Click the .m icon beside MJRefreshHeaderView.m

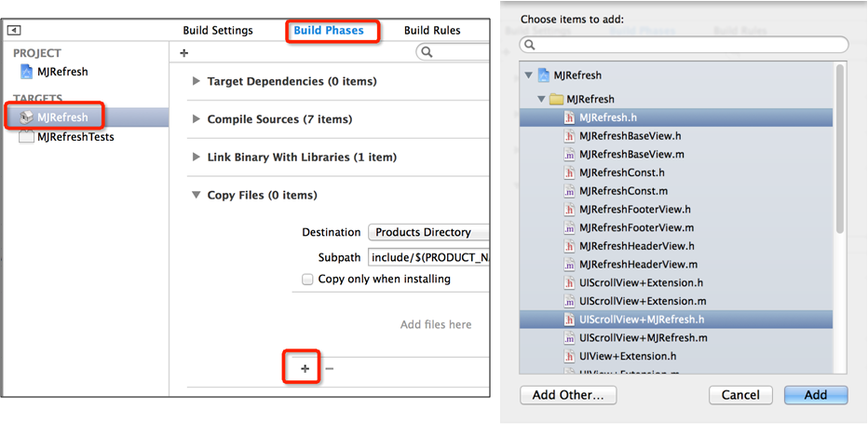(x=568, y=265)
